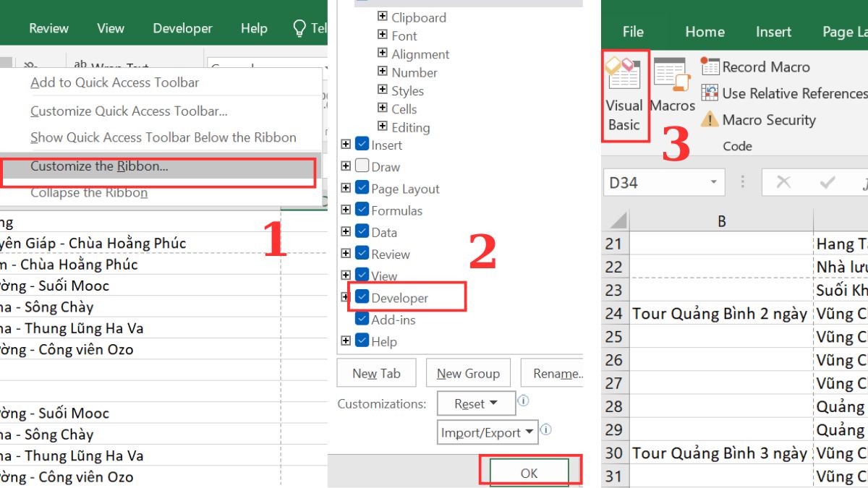Click the Rename button
Screen dimensions: 868x488
(x=552, y=373)
